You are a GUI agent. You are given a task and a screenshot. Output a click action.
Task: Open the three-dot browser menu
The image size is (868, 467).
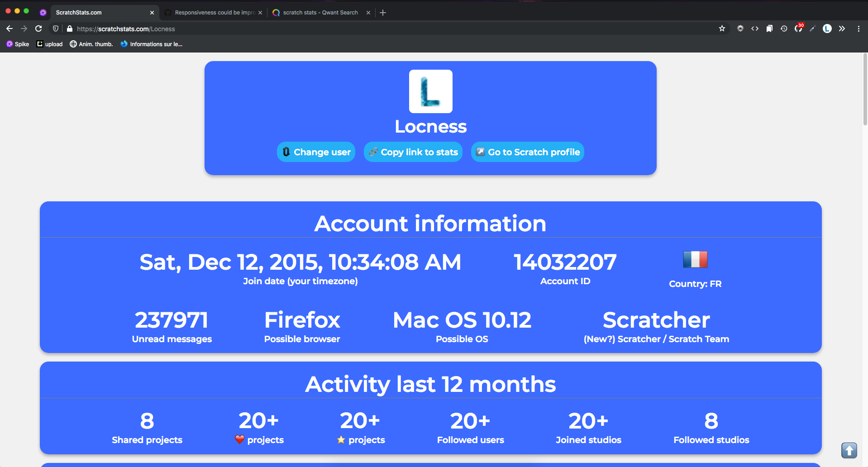click(858, 29)
